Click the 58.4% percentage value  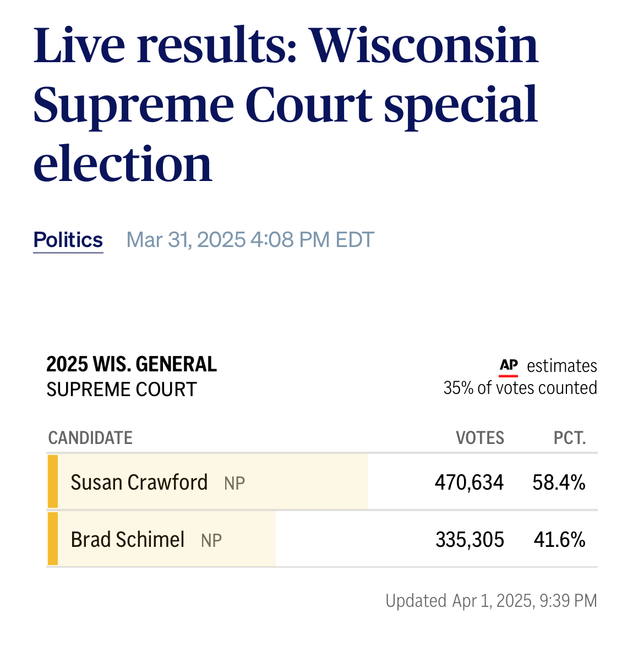coord(559,482)
